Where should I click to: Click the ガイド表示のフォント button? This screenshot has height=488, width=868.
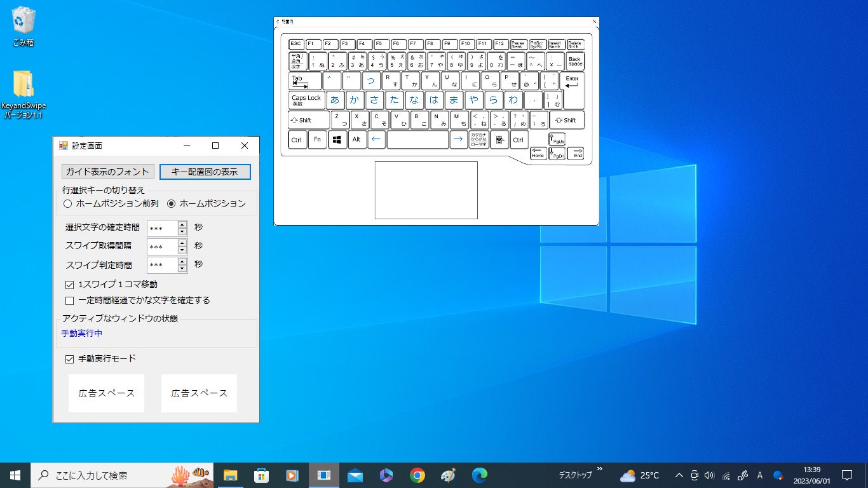(107, 172)
